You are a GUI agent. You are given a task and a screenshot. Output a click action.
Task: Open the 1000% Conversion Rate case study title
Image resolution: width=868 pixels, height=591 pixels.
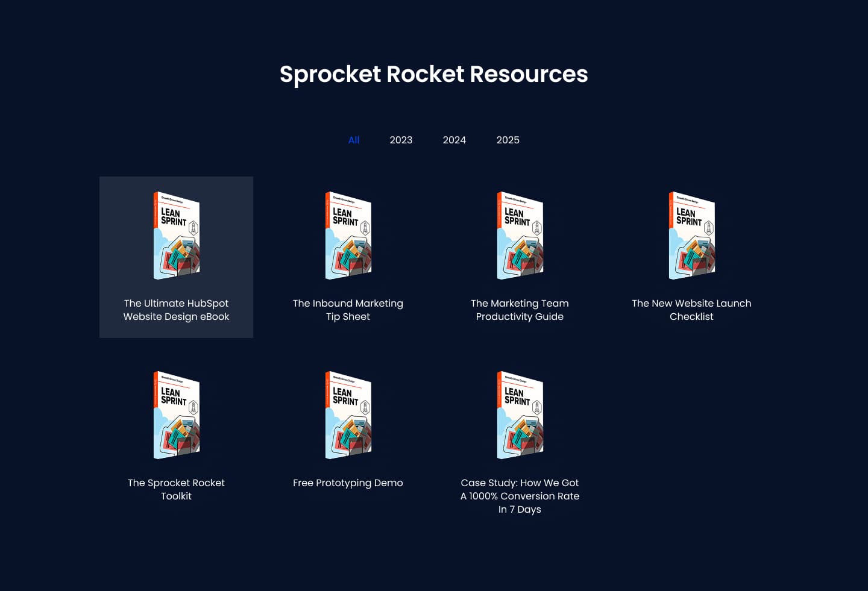coord(520,496)
